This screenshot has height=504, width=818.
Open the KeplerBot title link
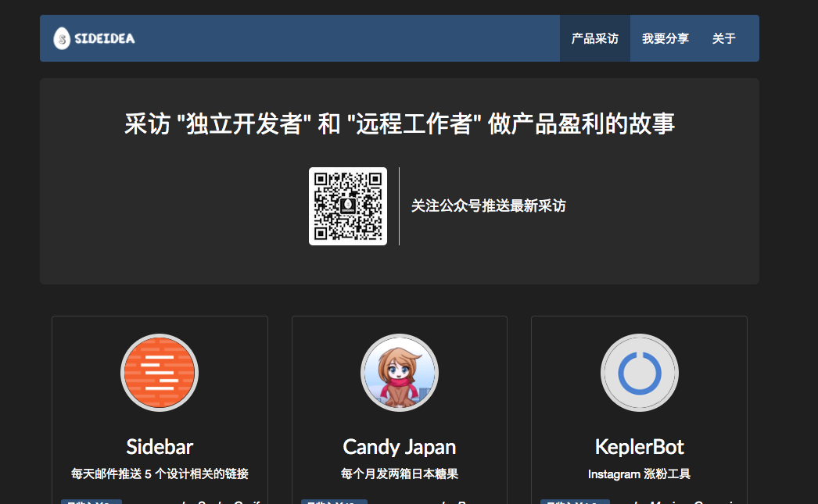point(639,447)
